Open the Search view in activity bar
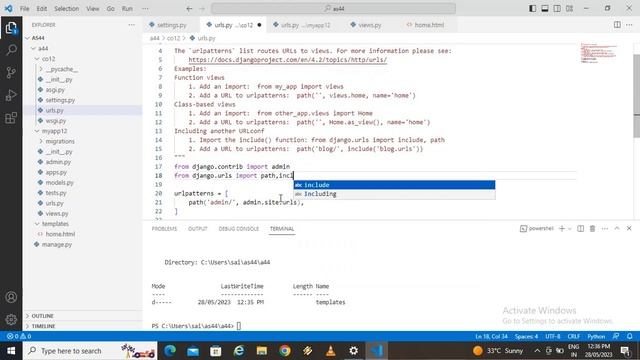 pos(11,50)
